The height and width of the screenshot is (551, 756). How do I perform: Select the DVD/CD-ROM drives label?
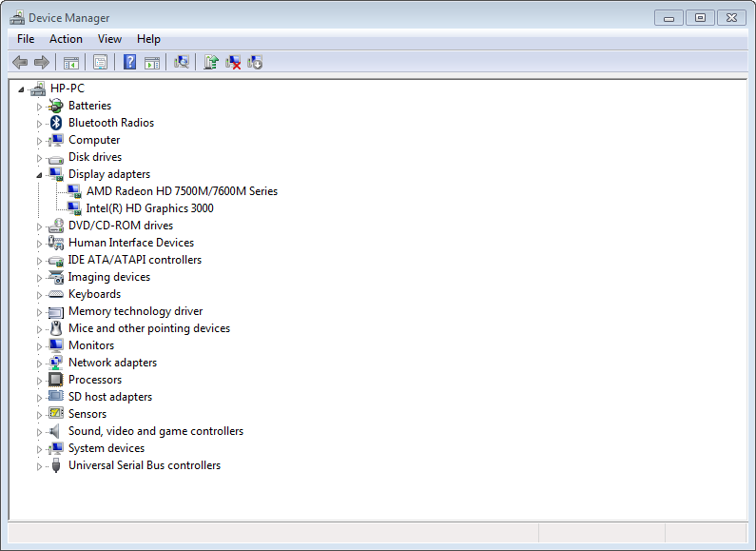pyautogui.click(x=121, y=226)
